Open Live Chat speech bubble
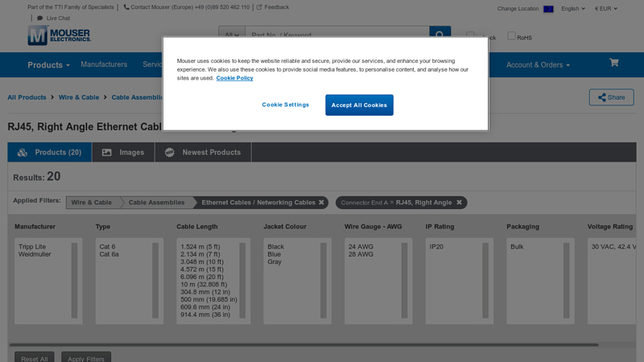The height and width of the screenshot is (362, 644). [x=40, y=18]
